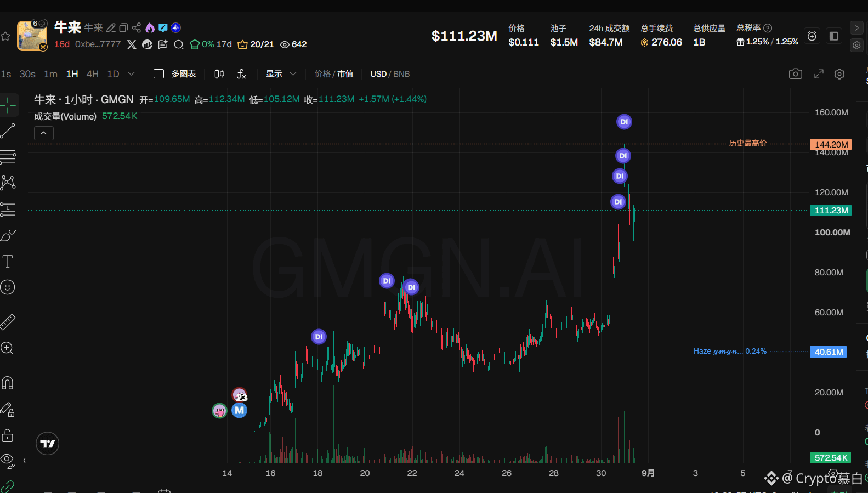Switch to 1s timeframe
Image resolution: width=868 pixels, height=493 pixels.
click(6, 74)
